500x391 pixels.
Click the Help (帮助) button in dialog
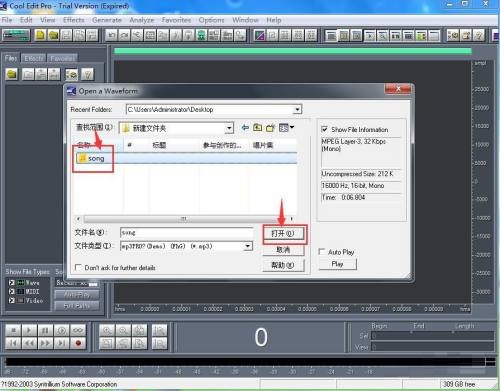(283, 265)
